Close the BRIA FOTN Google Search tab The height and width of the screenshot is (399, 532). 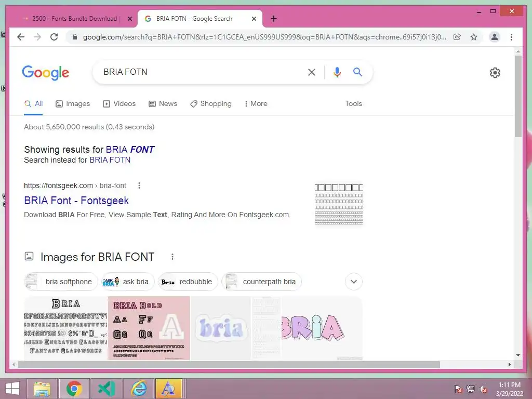[x=254, y=19]
